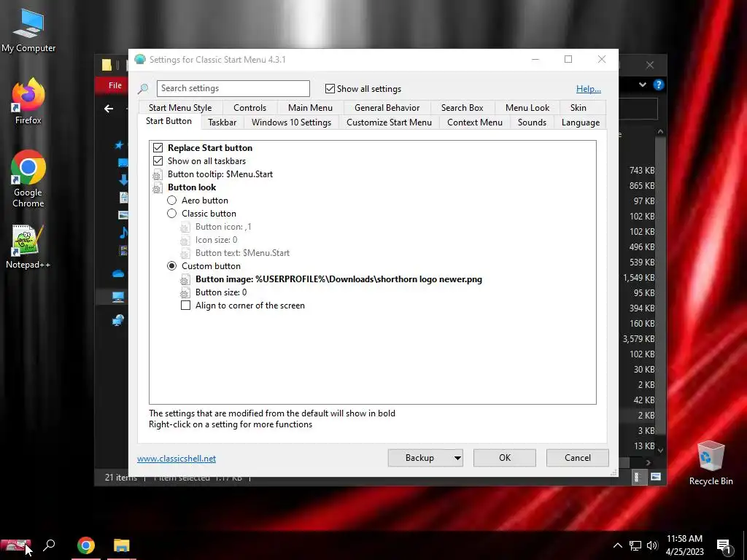
Task: Select Network icon in Explorer sidebar
Action: [118, 320]
